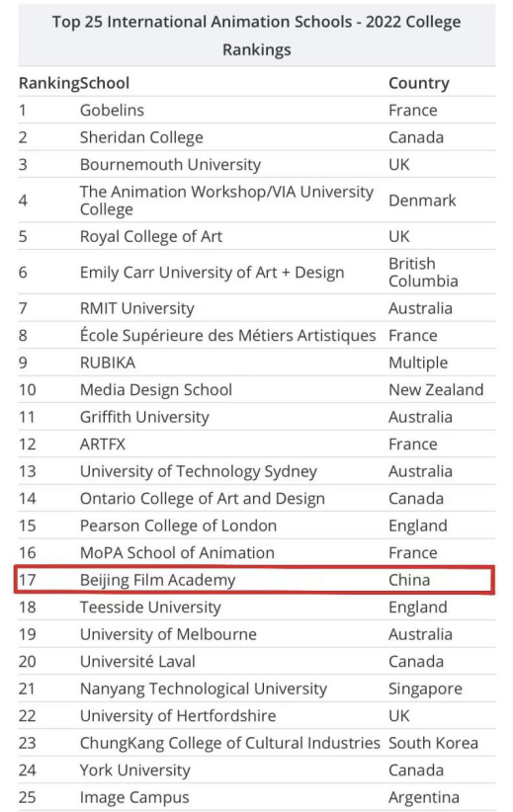Image resolution: width=513 pixels, height=812 pixels.
Task: Select Media Design School row
Action: coord(257,390)
